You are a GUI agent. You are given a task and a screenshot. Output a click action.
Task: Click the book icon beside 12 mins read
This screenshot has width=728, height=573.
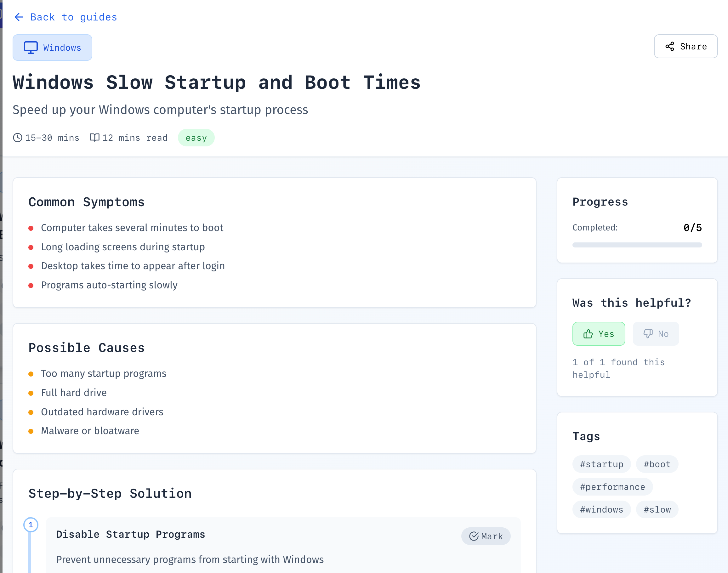pos(94,138)
